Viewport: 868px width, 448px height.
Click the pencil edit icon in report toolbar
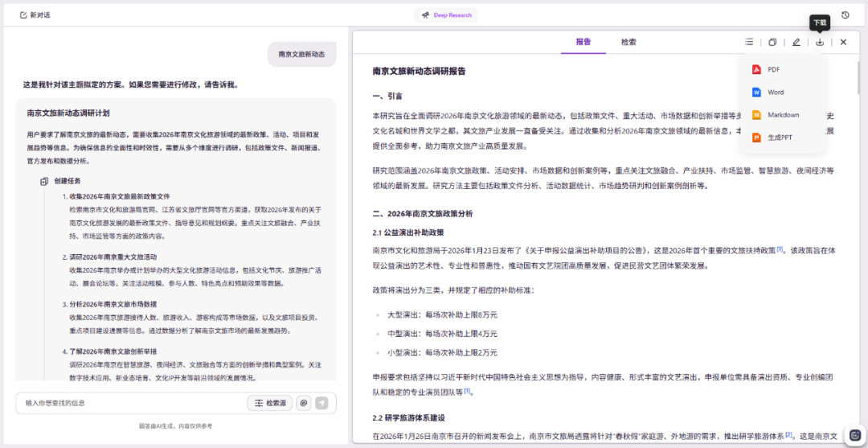coord(796,43)
